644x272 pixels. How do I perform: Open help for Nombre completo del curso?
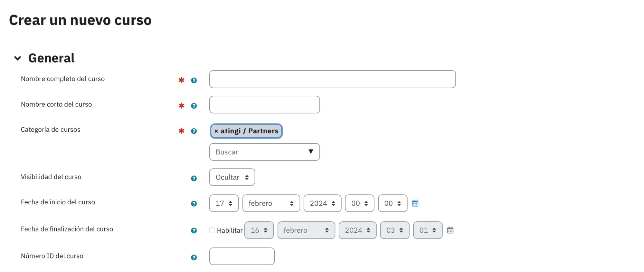pyautogui.click(x=194, y=80)
